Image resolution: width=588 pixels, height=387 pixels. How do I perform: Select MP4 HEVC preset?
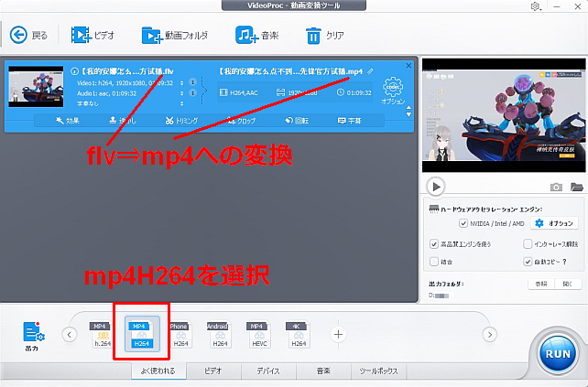(259, 335)
